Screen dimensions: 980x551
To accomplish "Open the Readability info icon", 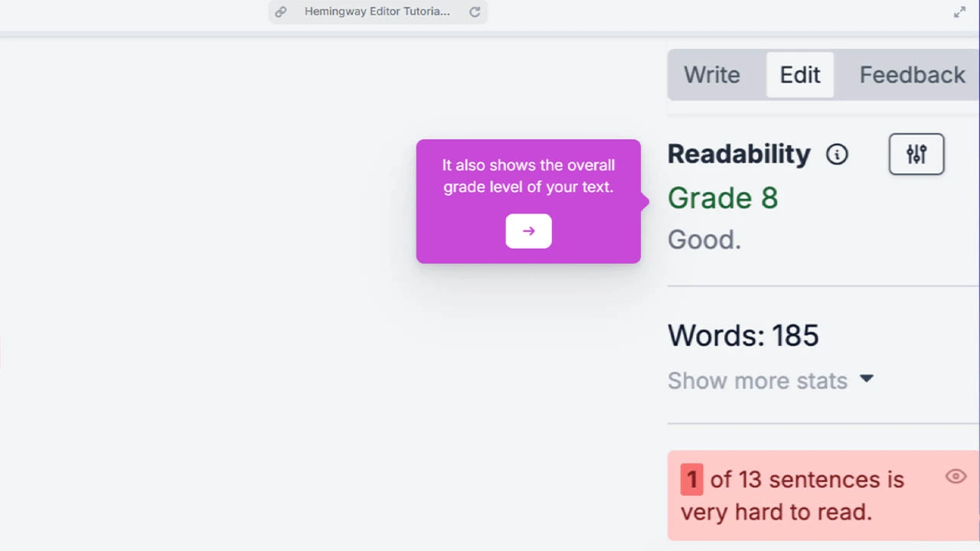I will click(837, 155).
